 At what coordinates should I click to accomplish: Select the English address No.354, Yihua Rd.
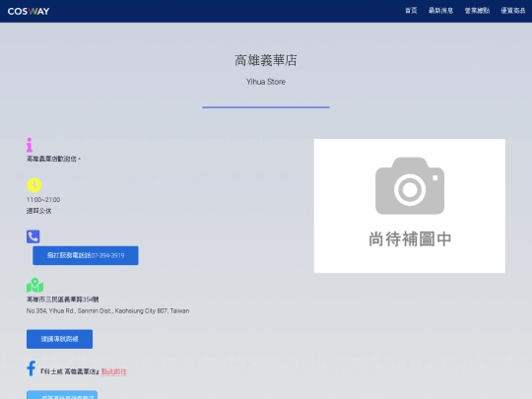[x=108, y=310]
